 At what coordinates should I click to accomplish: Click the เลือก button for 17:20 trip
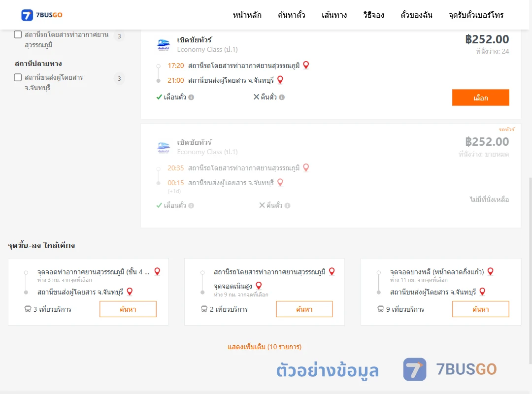click(x=480, y=98)
